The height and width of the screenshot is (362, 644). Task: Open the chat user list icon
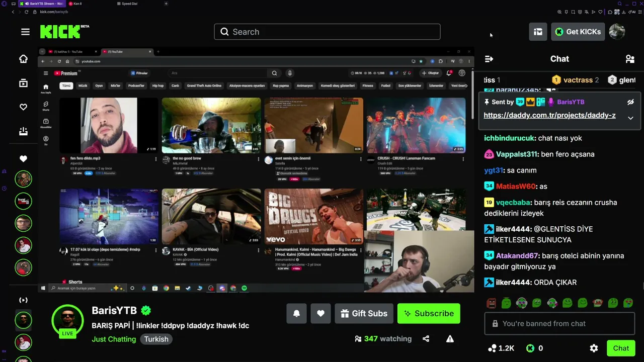[630, 59]
